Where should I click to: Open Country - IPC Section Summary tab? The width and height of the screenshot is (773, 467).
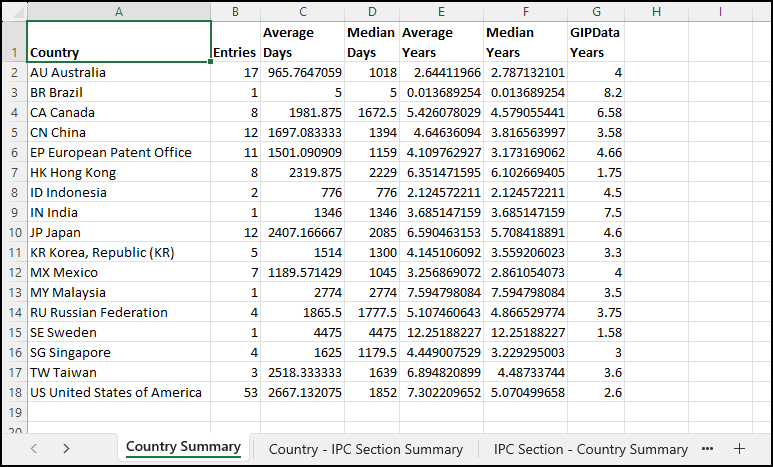[x=365, y=449]
